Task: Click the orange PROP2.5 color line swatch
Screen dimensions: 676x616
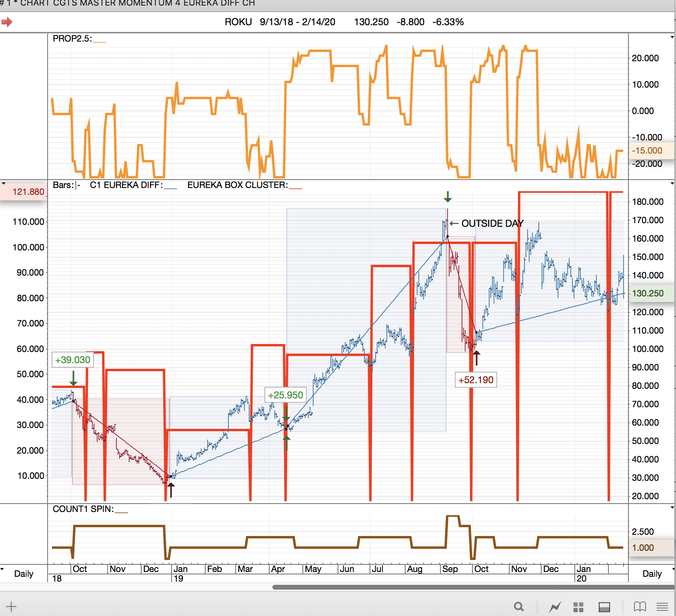Action: (x=100, y=42)
